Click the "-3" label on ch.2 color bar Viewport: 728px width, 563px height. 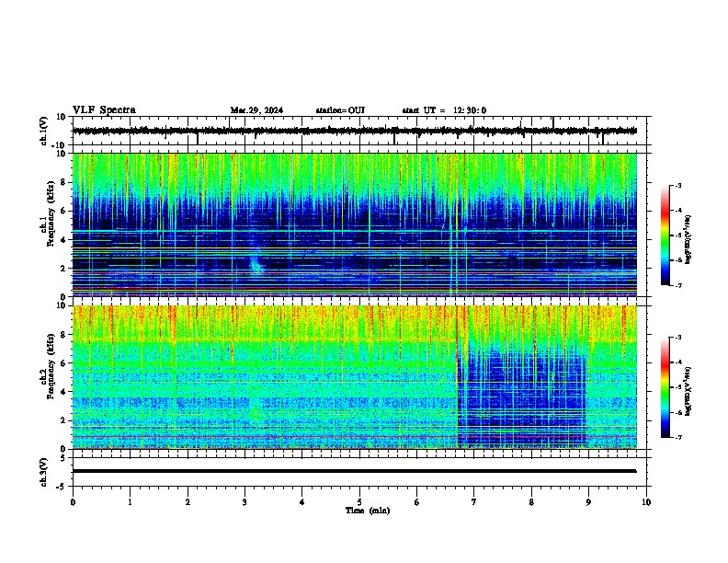(x=678, y=338)
